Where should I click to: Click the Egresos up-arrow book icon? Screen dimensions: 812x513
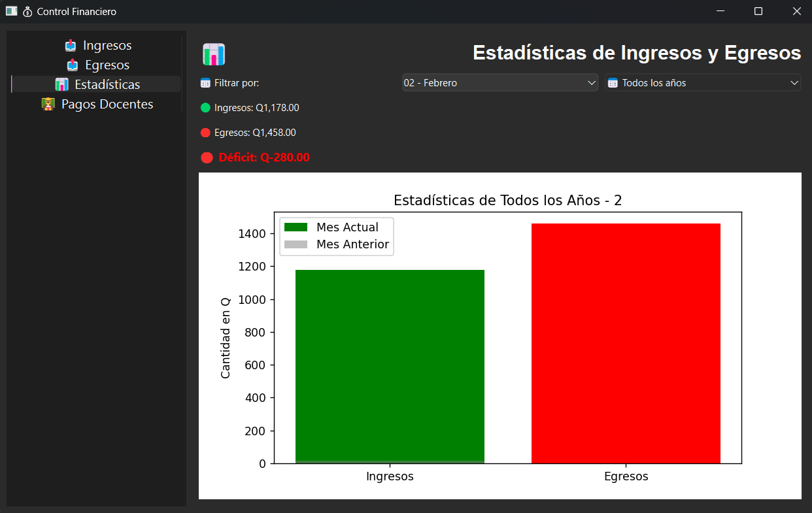[x=71, y=65]
